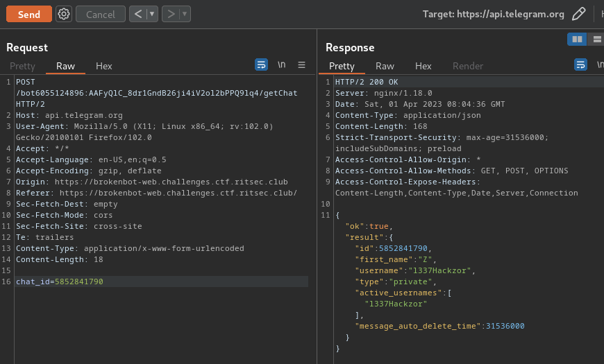
Task: Switch Request view to Hex tab
Action: [x=104, y=66]
